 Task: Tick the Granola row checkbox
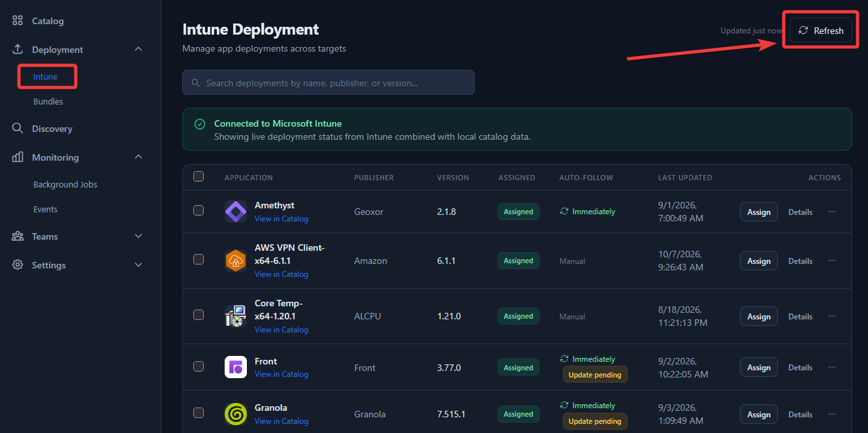pos(199,413)
